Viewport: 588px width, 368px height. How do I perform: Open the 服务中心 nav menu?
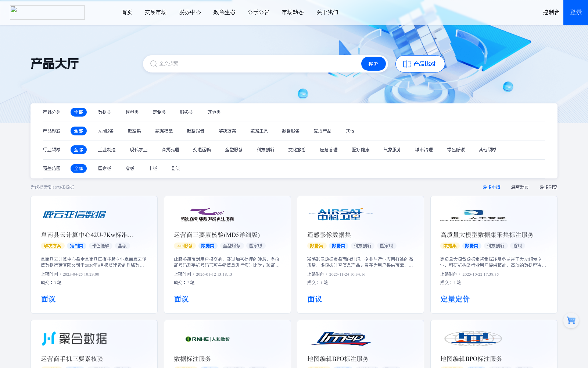(190, 12)
